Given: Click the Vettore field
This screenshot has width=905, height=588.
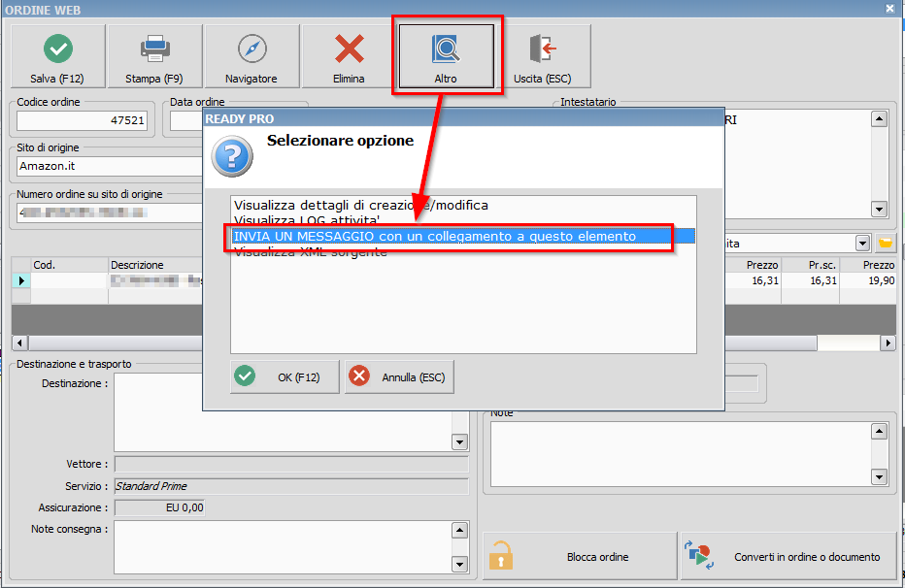Looking at the screenshot, I should (x=291, y=464).
